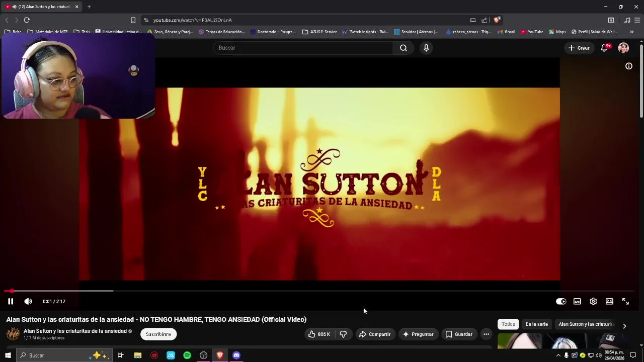Select the Todos filter chip
Viewport: 644px width, 362px height.
tap(508, 324)
